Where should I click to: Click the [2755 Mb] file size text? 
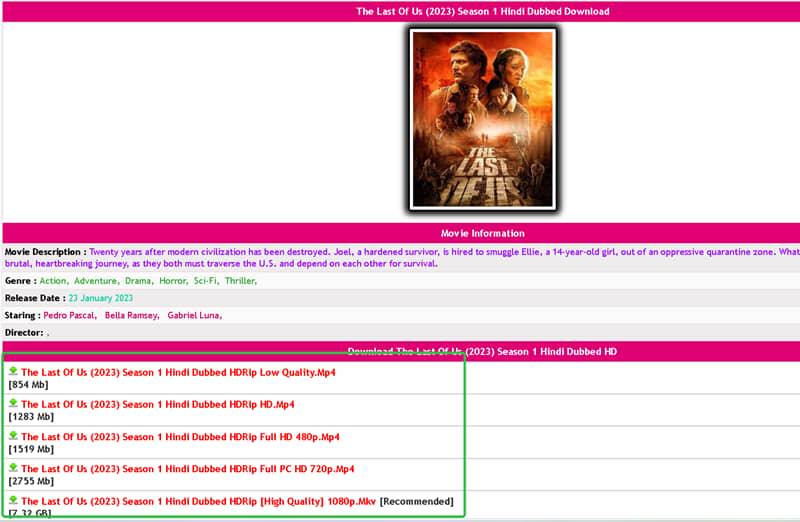point(31,481)
